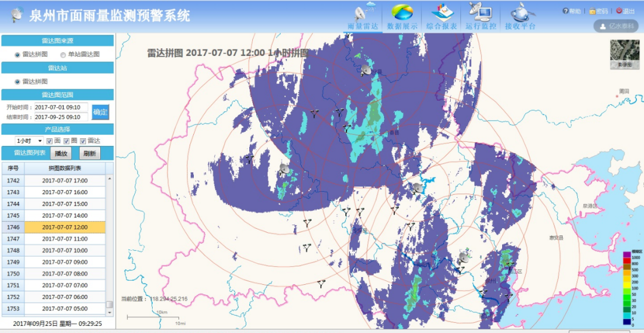Image resolution: width=644 pixels, height=333 pixels.
Task: Open the 数据展示 data display icon
Action: 402,13
